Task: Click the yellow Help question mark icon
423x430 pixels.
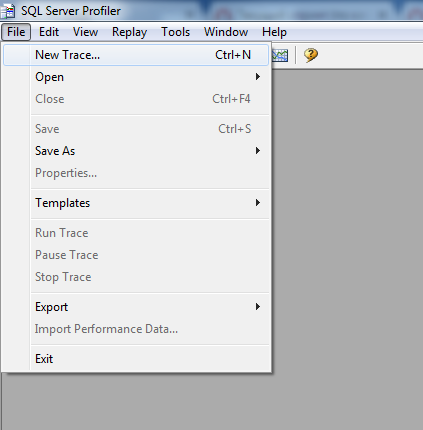Action: (311, 55)
